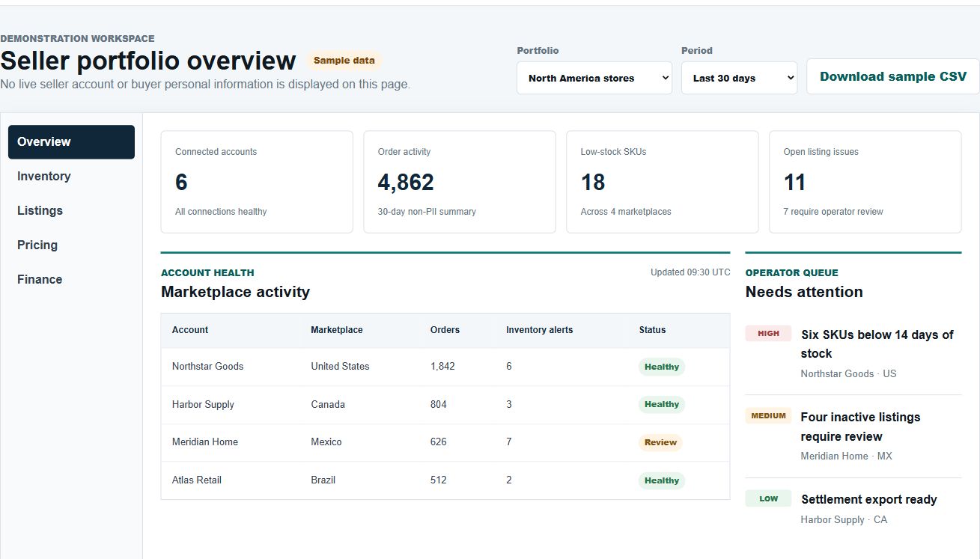Click the 804 orders value
This screenshot has width=980, height=559.
click(x=439, y=404)
